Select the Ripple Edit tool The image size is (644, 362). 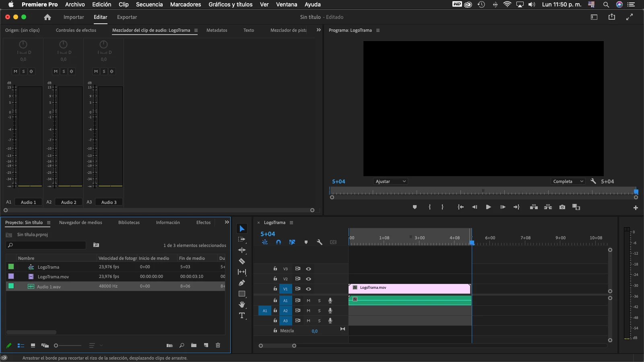point(242,250)
